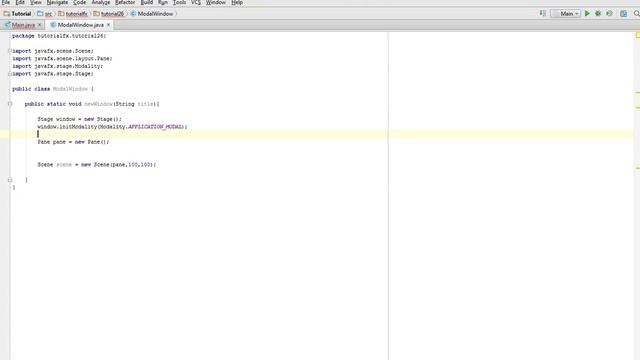The width and height of the screenshot is (640, 360).
Task: Open the Edit menu
Action: tap(20, 2)
